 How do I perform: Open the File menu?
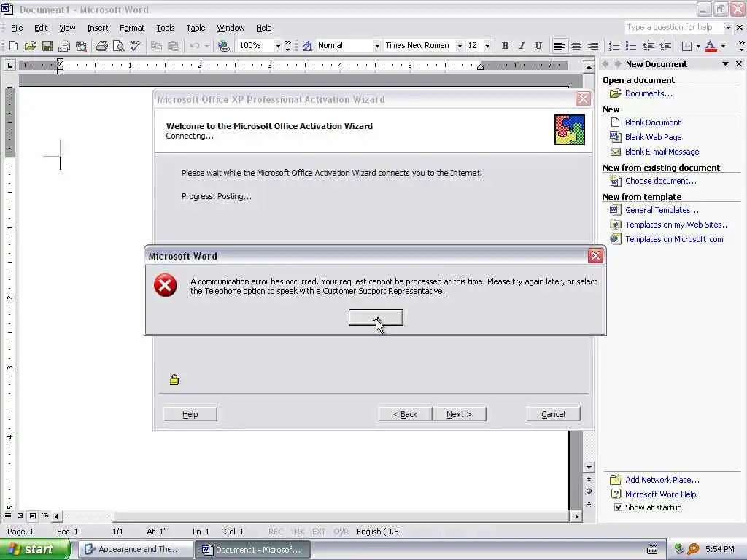(17, 28)
